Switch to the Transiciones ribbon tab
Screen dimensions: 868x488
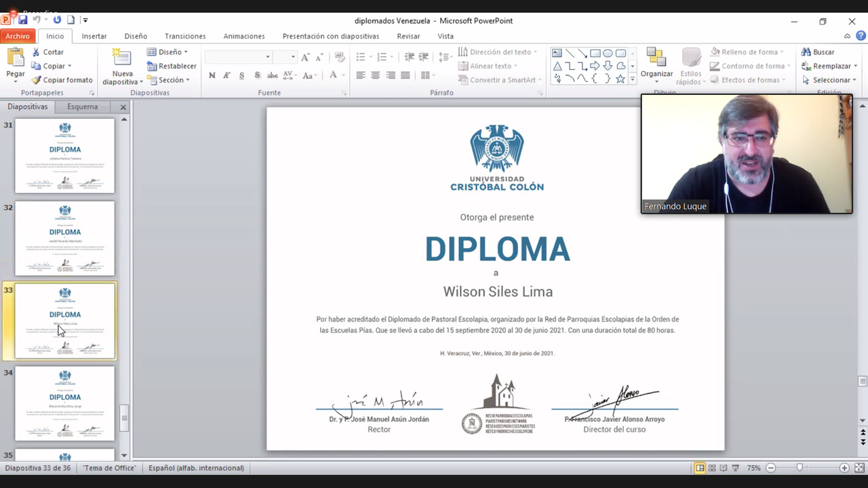tap(185, 36)
